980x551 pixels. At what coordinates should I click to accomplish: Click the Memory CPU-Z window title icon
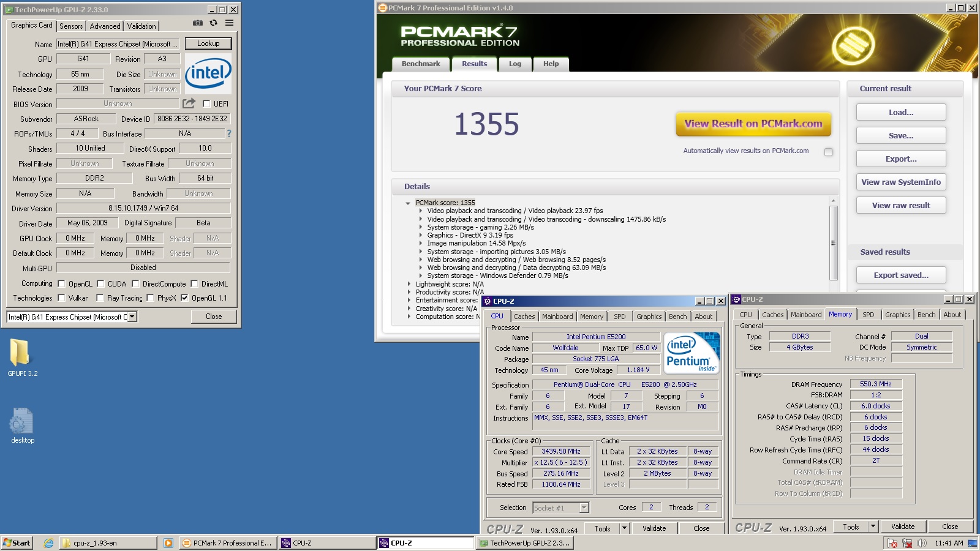point(737,299)
